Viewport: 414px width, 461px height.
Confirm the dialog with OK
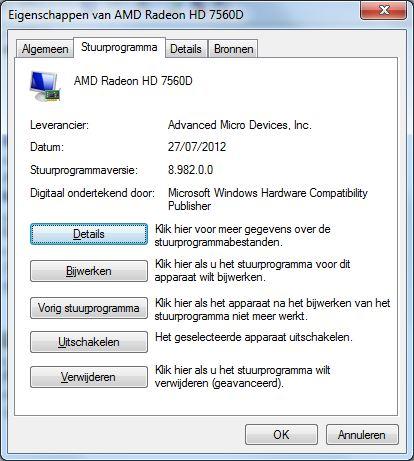(x=281, y=434)
